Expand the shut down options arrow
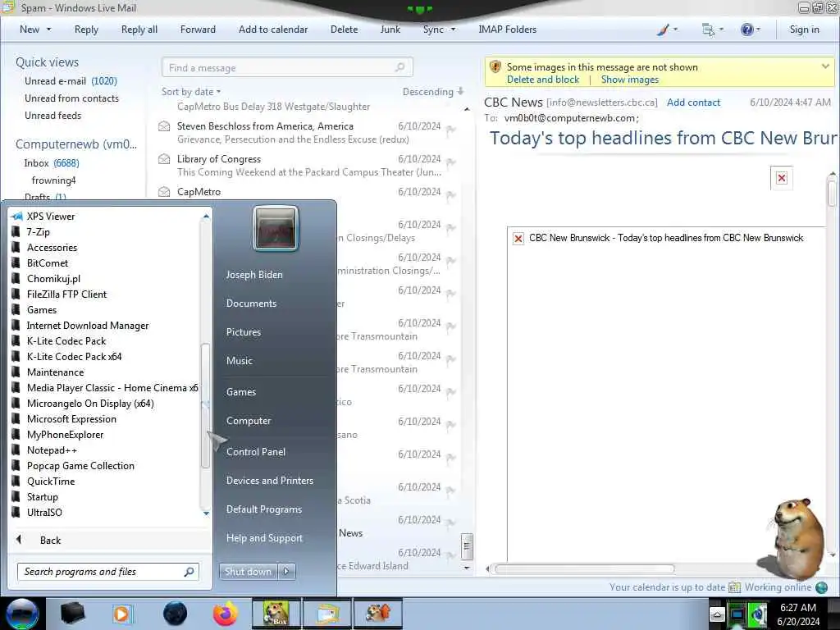Screen dimensions: 840x630 coord(286,572)
